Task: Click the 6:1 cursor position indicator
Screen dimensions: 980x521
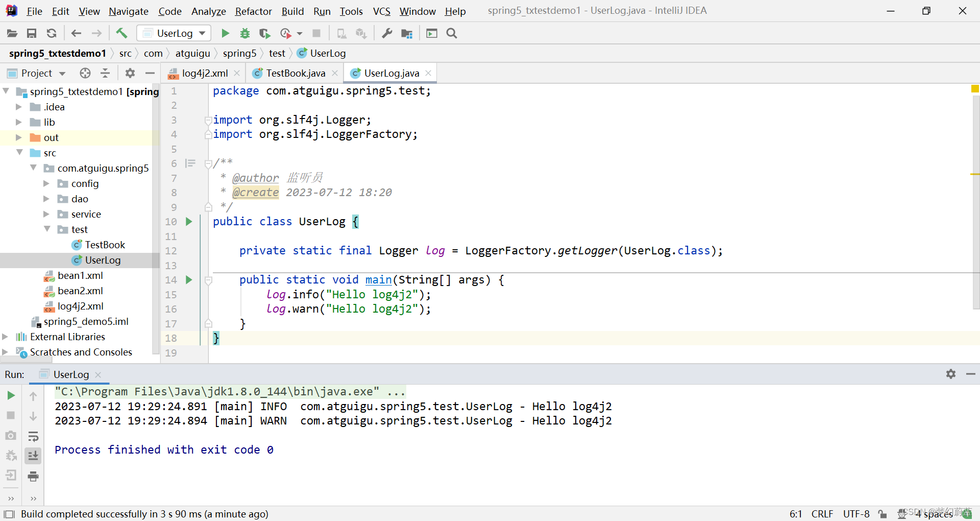Action: point(796,514)
